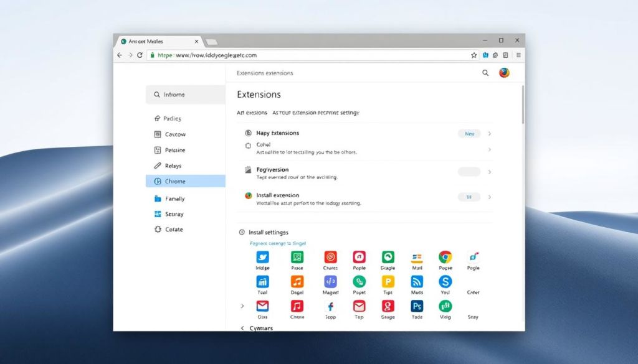
Task: Click the puzzle-piece icon in the toolbar
Action: [495, 55]
